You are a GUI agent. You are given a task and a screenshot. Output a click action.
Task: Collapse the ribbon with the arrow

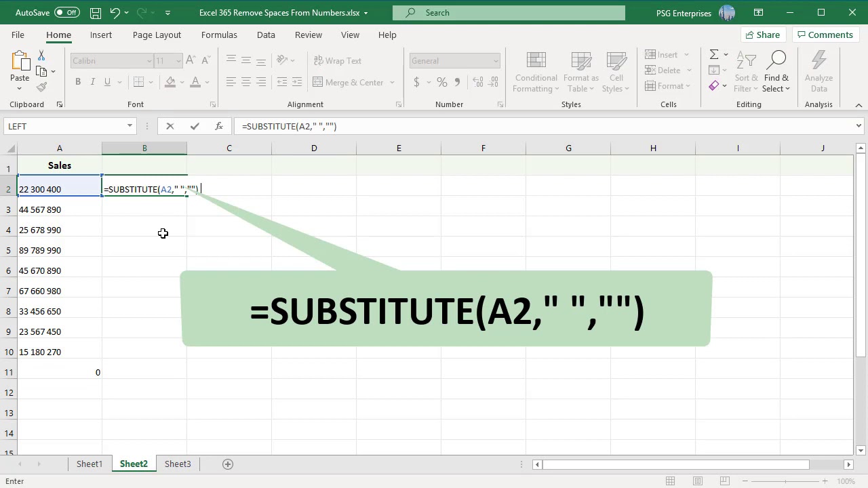[859, 105]
